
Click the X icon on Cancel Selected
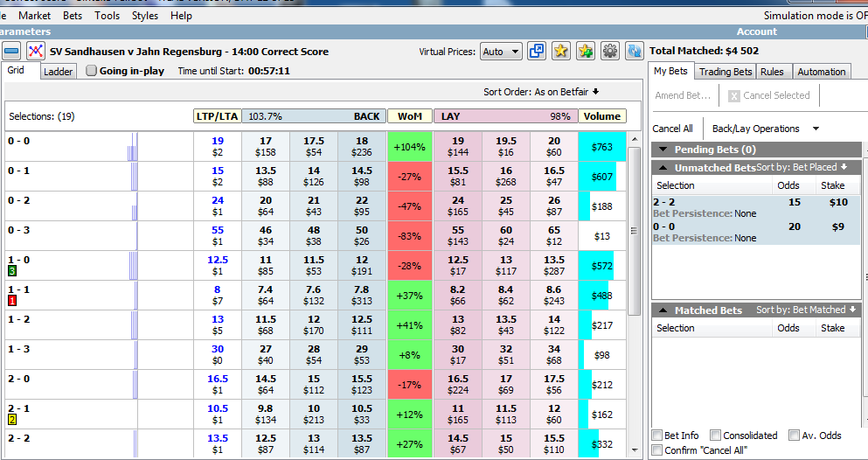pyautogui.click(x=734, y=96)
